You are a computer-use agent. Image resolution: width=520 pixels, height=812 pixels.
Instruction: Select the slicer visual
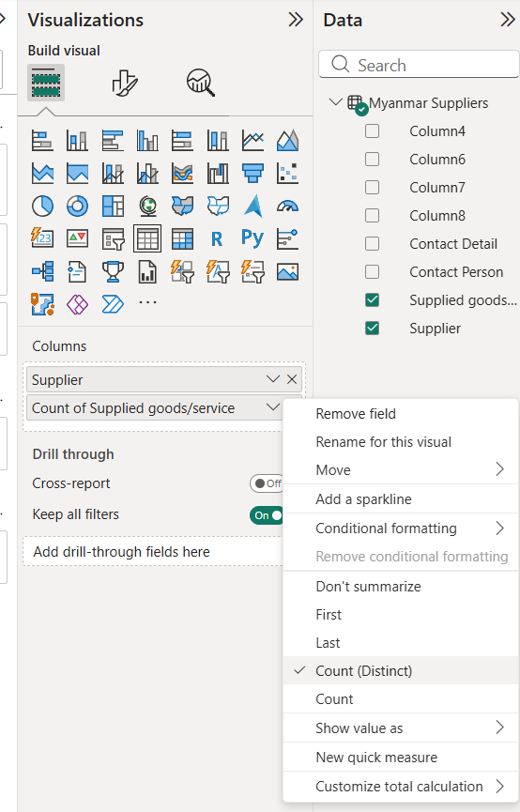[113, 238]
